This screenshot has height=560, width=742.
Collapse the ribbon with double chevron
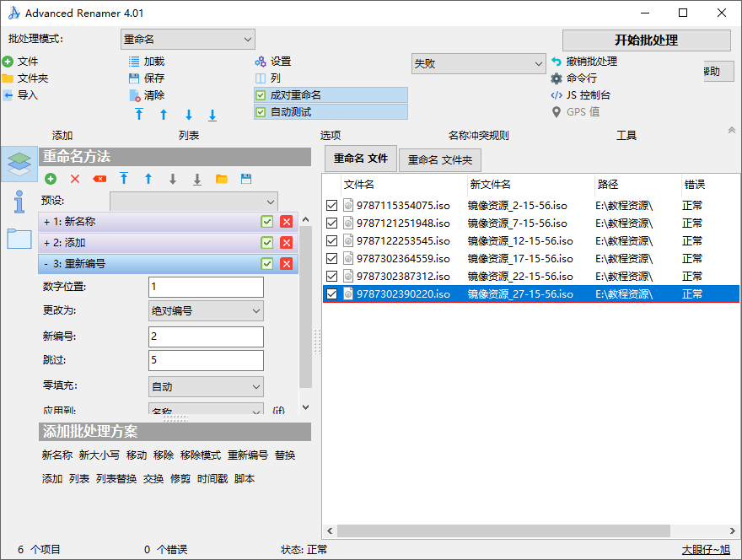click(732, 130)
